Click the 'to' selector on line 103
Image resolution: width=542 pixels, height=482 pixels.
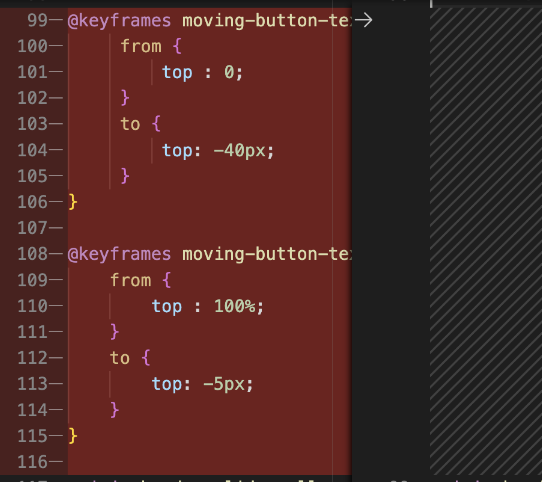tap(130, 124)
